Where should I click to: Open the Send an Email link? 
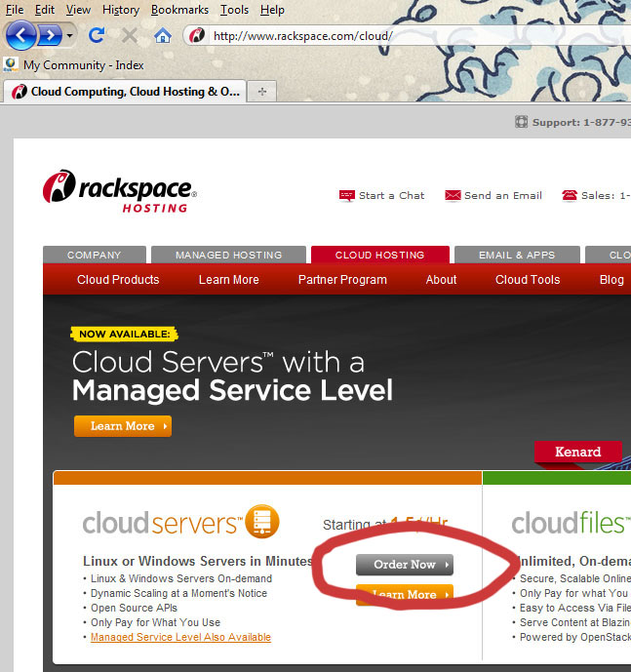[x=503, y=195]
